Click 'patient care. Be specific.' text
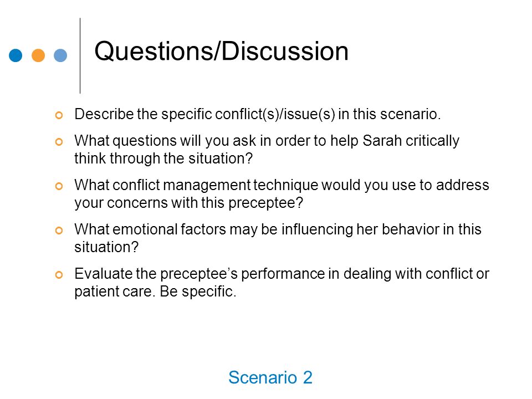Image resolution: width=532 pixels, height=399 pixels. (155, 291)
